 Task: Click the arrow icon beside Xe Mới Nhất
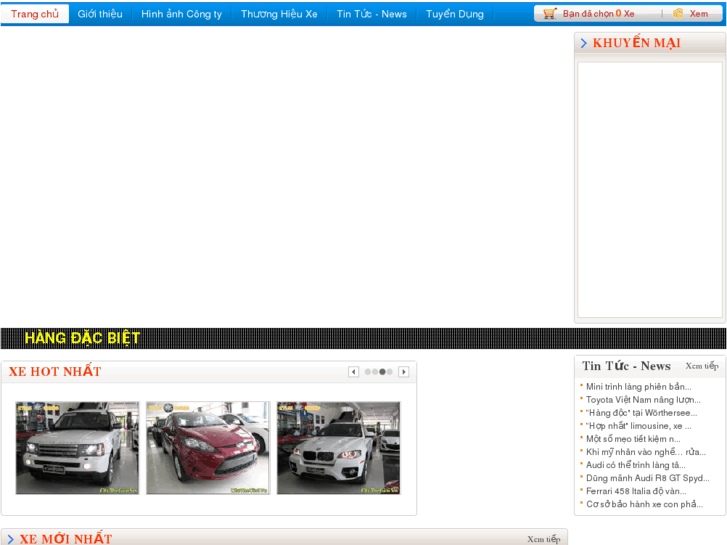[x=10, y=539]
